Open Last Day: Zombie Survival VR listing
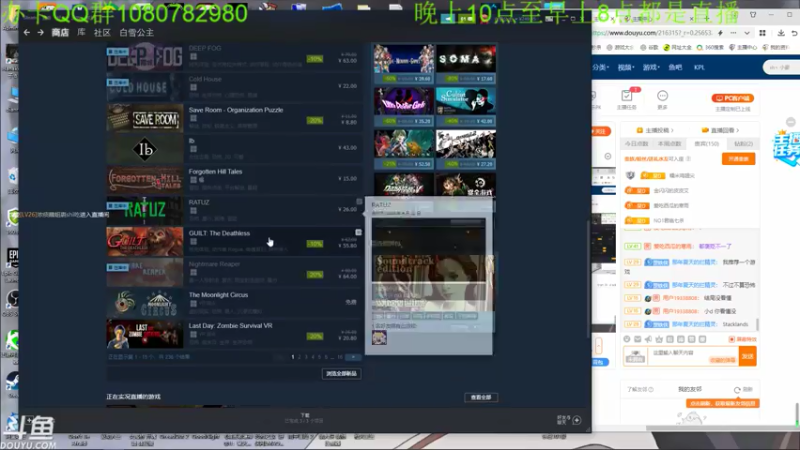The image size is (800, 450). (x=234, y=334)
